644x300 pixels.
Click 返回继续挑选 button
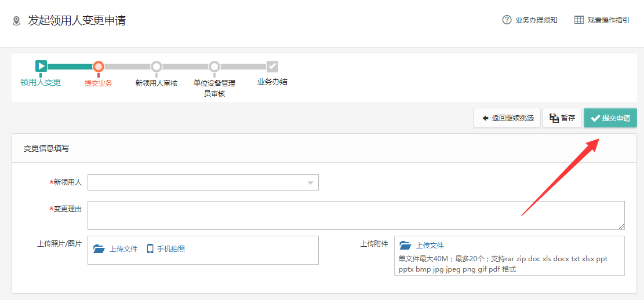coord(507,118)
